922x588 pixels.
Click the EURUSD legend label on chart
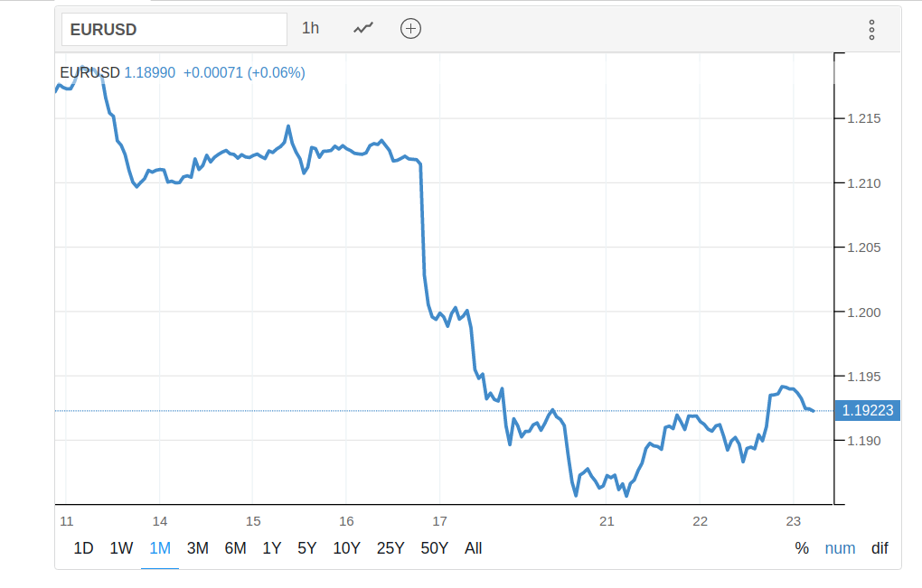point(89,73)
